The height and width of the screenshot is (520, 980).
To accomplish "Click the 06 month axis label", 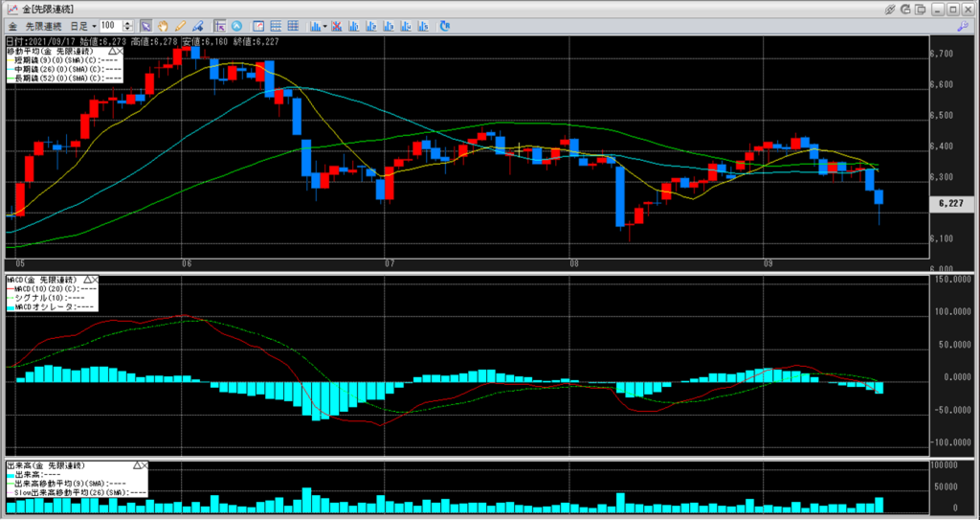I will click(x=187, y=264).
